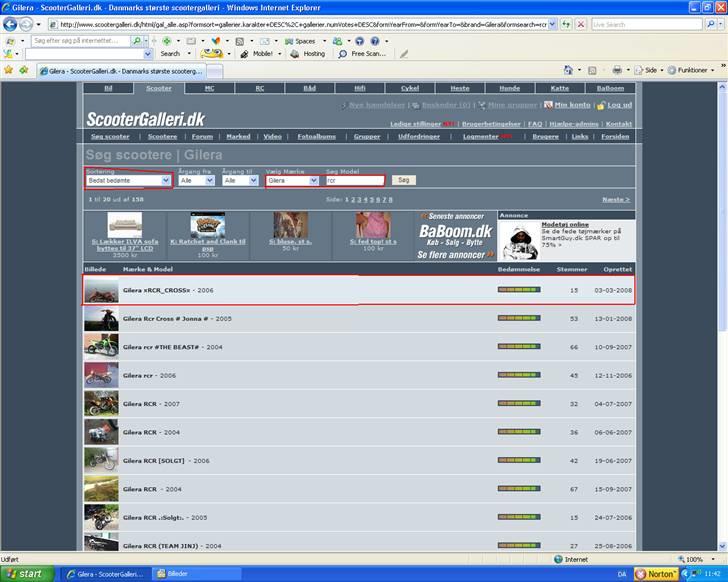This screenshot has width=728, height=582.
Task: Click the printer icon in IE toolbar
Action: pos(618,70)
